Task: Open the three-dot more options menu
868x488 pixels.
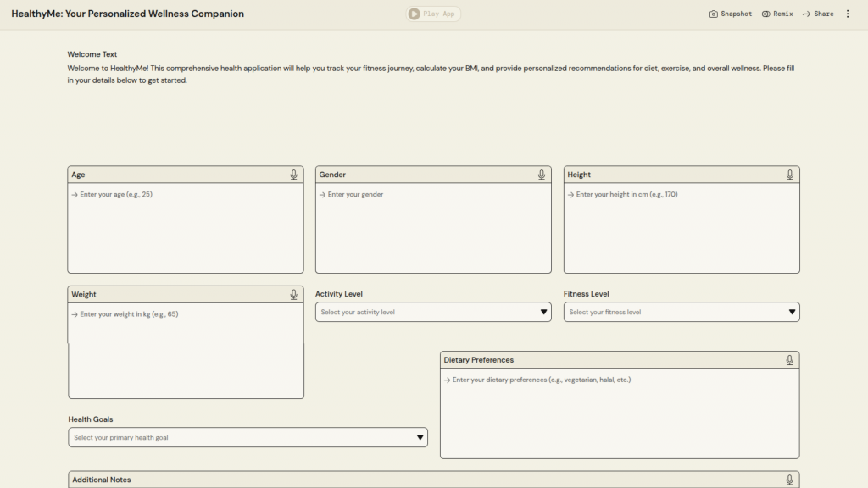Action: [x=847, y=14]
